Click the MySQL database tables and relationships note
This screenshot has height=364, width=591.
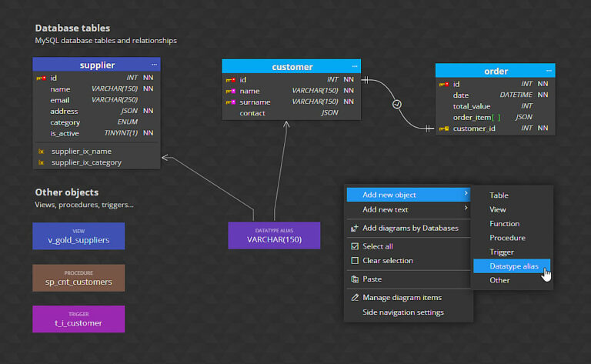[106, 40]
